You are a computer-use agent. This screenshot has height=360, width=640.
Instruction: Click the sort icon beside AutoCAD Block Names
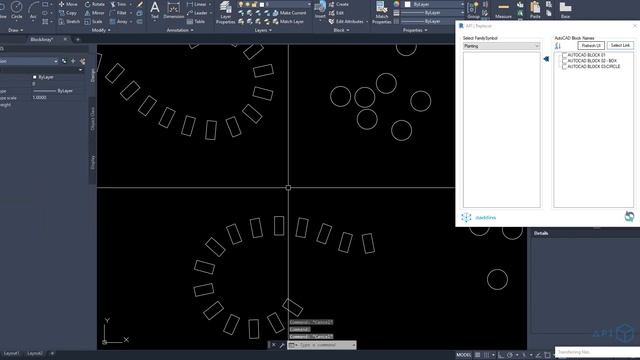click(558, 46)
